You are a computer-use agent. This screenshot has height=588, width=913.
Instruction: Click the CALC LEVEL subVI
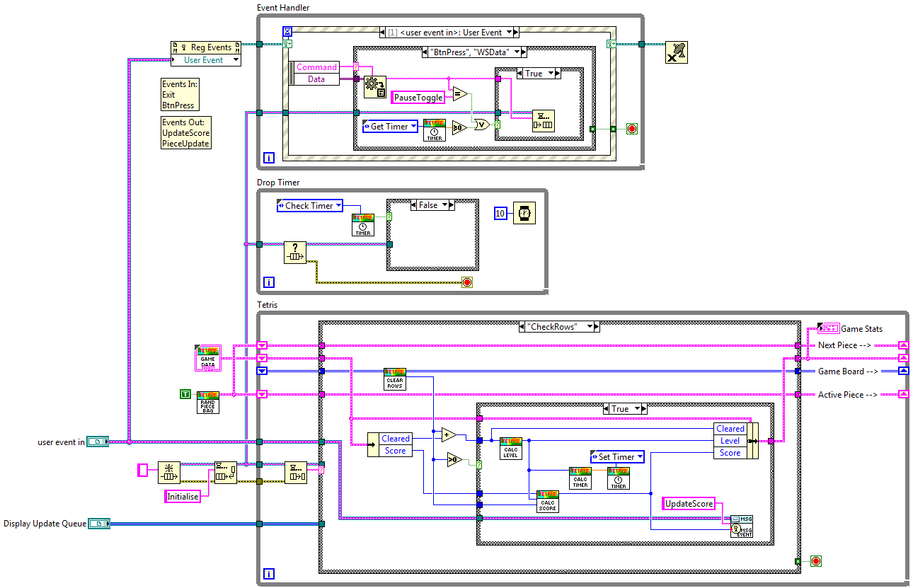511,448
